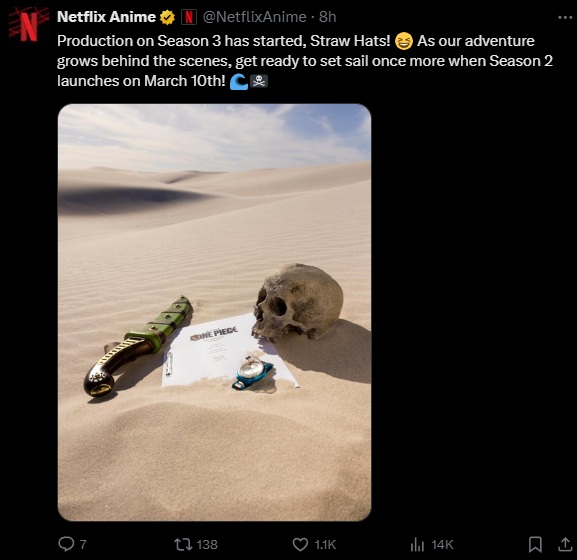Click the skull in the photo
Screen dimensions: 577x560
[x=297, y=302]
